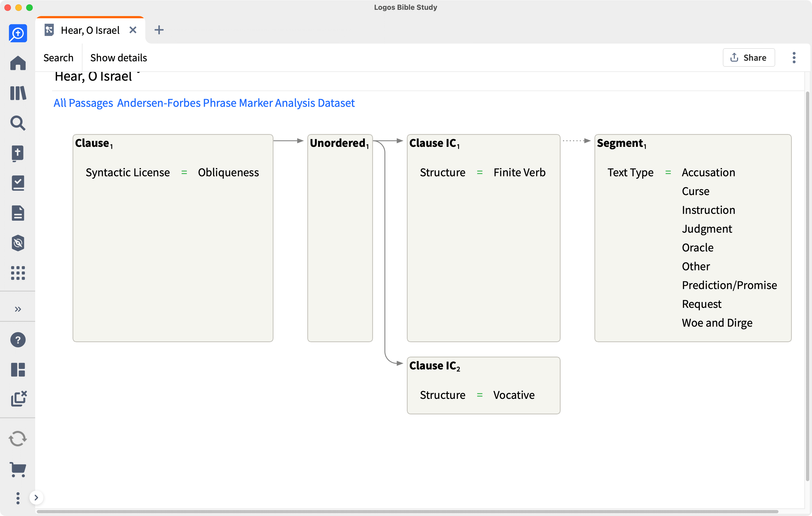Click the Request text type value
Viewport: 812px width, 516px height.
coord(702,304)
